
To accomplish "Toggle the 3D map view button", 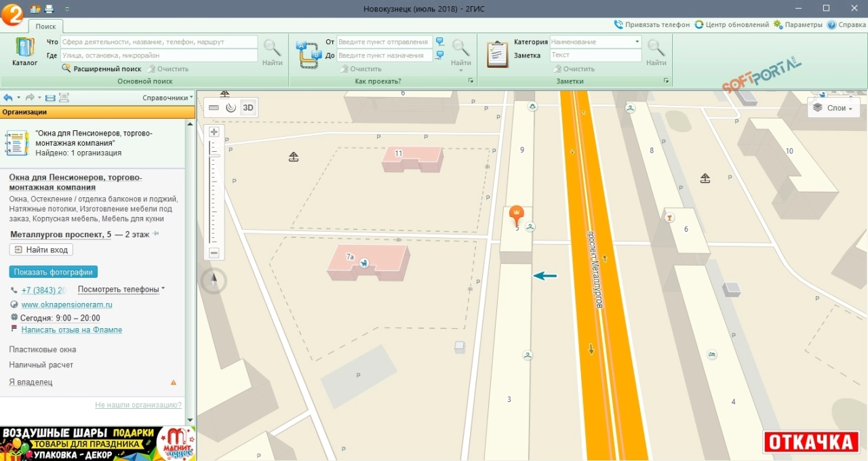I will (x=248, y=107).
